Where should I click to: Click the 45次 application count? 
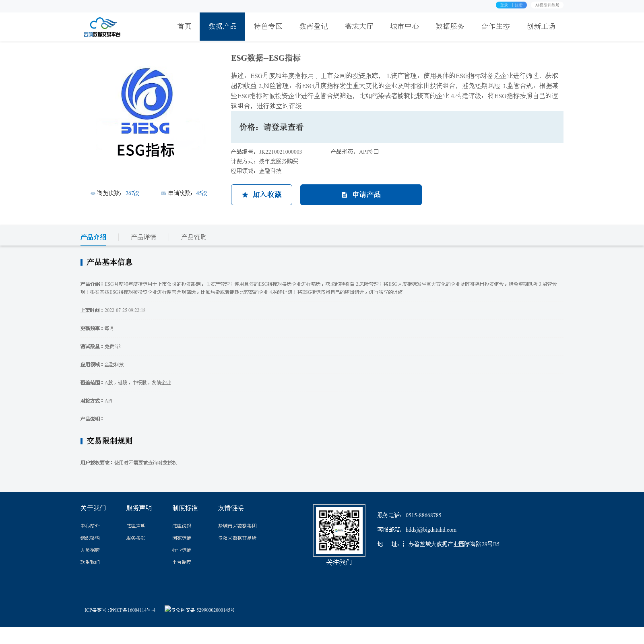pyautogui.click(x=202, y=193)
